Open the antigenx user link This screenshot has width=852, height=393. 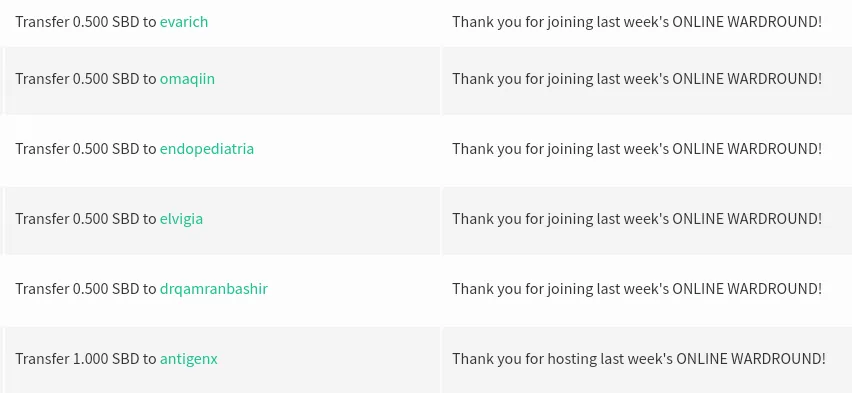(x=189, y=359)
